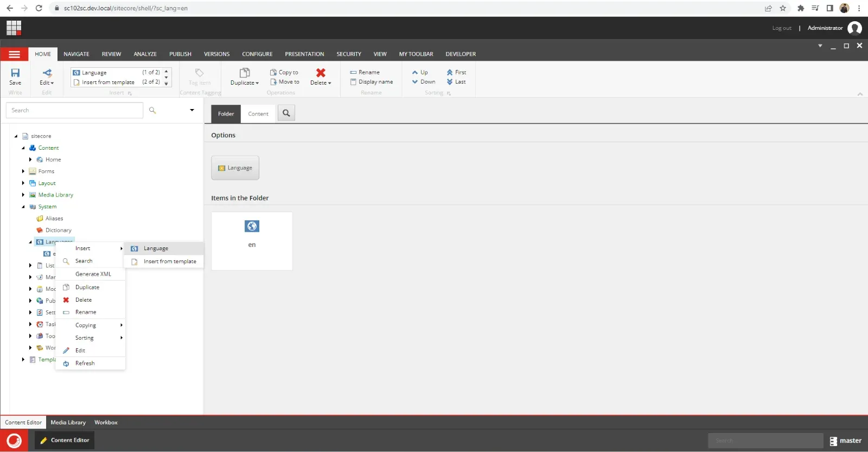The height and width of the screenshot is (452, 868).
Task: Expand the Layout tree node
Action: (23, 183)
